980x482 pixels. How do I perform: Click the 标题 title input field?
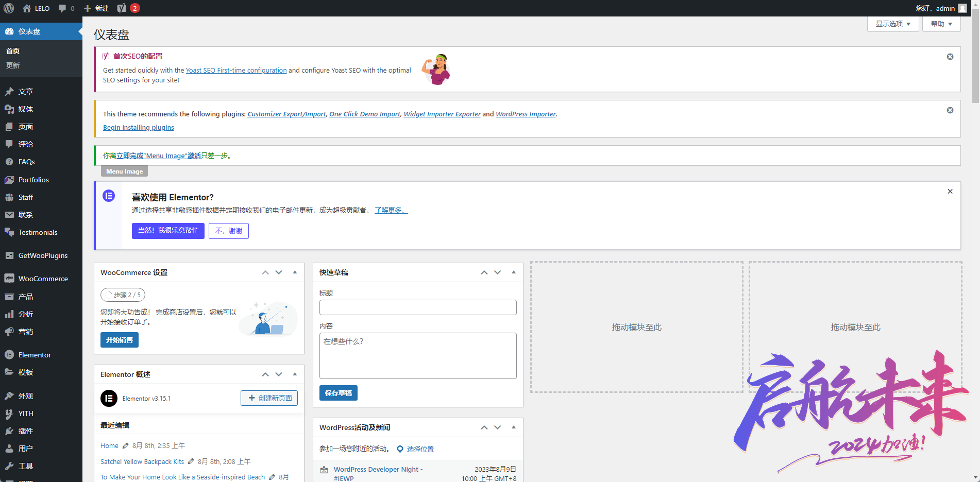pos(418,307)
